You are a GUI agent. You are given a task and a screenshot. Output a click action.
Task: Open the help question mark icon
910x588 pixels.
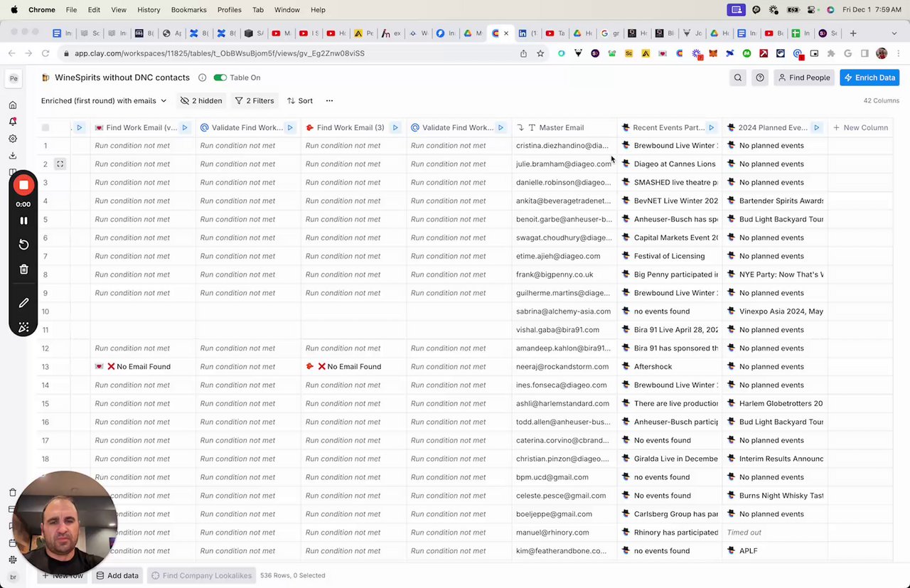coord(760,77)
